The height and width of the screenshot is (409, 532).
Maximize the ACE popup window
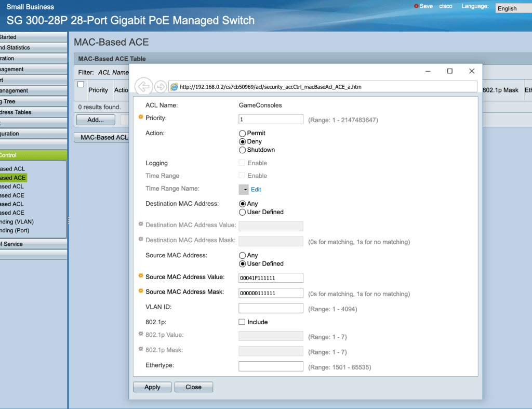point(450,71)
